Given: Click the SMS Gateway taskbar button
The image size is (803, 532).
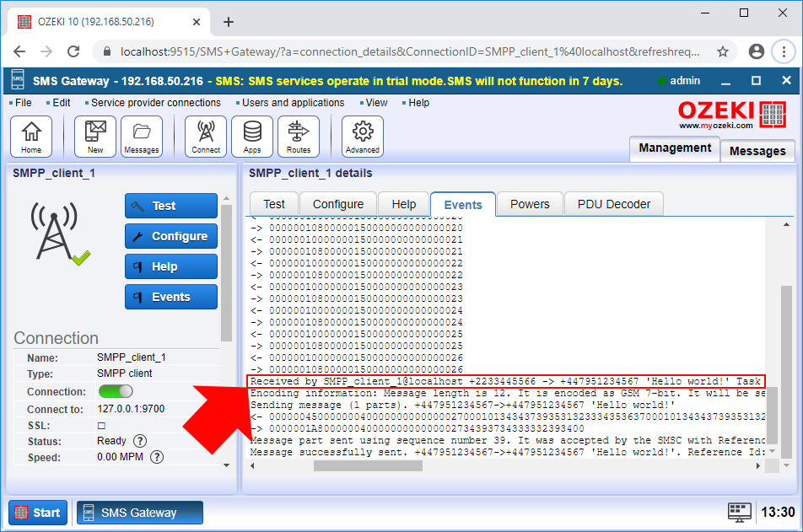Looking at the screenshot, I should (x=140, y=513).
